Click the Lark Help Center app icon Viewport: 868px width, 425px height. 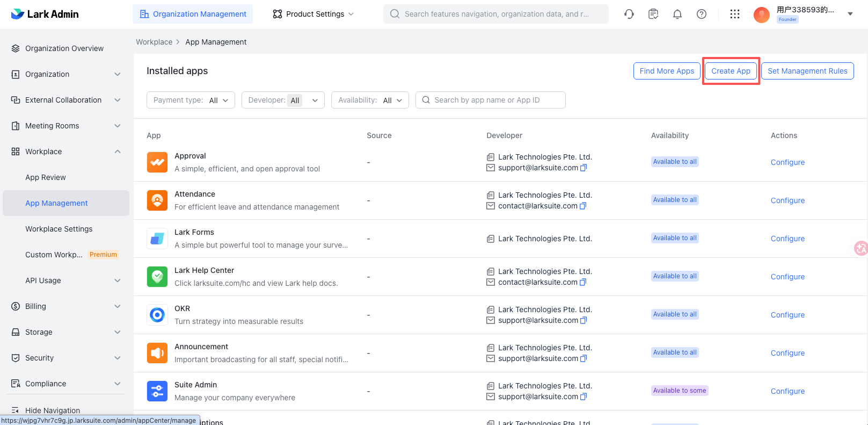click(x=157, y=277)
